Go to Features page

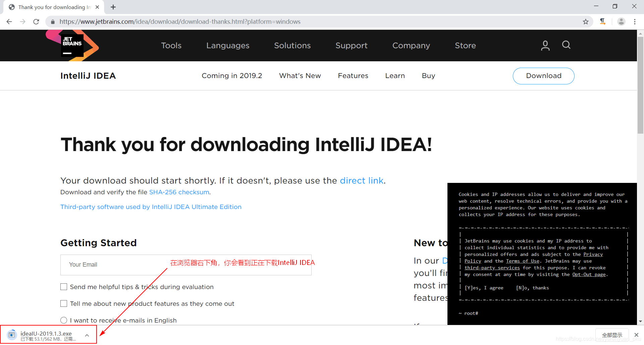[353, 76]
